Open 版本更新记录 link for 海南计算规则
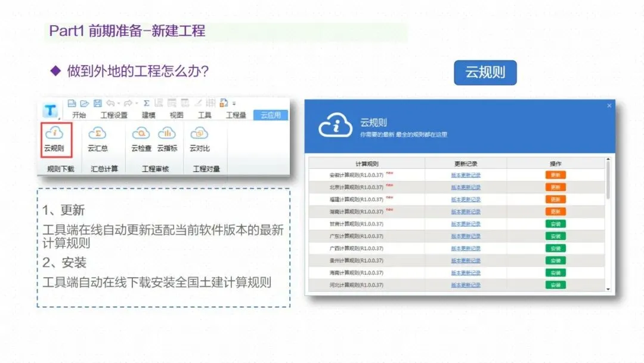 [466, 273]
